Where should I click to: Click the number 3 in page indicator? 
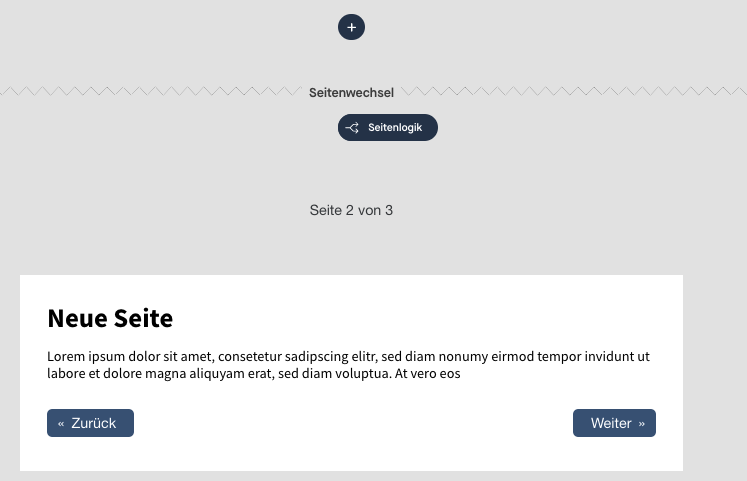coord(389,210)
